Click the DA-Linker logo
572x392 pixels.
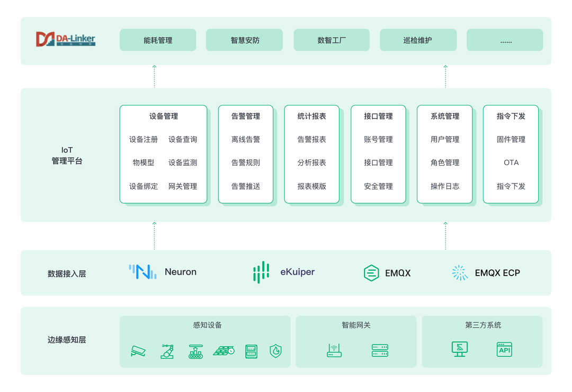coord(66,39)
